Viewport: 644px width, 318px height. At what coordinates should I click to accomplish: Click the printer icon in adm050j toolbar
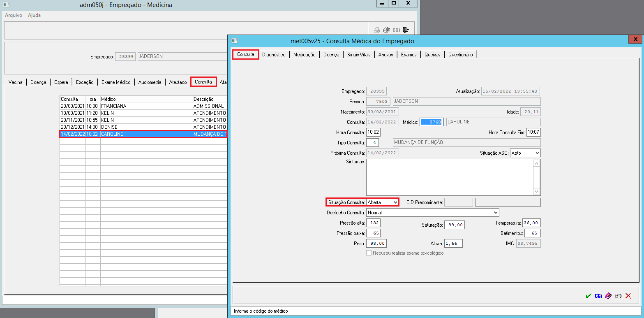coord(376,30)
